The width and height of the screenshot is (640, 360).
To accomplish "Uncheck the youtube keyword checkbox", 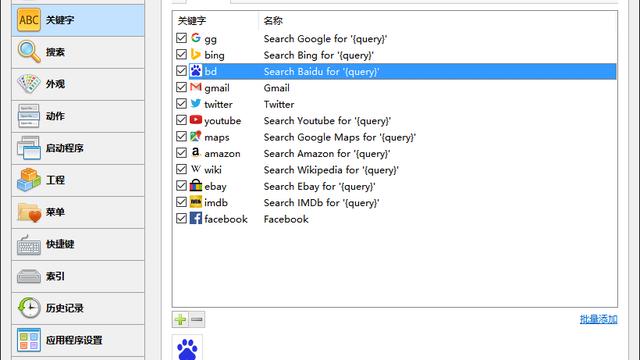I will pos(182,120).
